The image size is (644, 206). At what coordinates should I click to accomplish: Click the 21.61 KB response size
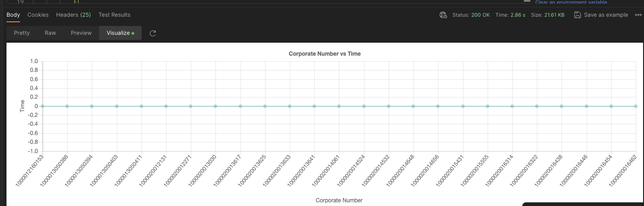[x=554, y=15]
